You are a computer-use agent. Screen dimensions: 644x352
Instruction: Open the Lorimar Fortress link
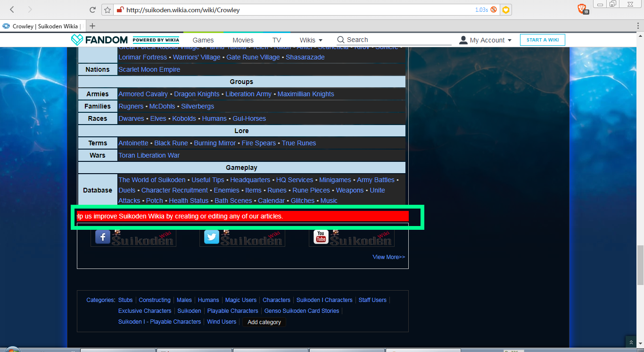click(x=142, y=57)
